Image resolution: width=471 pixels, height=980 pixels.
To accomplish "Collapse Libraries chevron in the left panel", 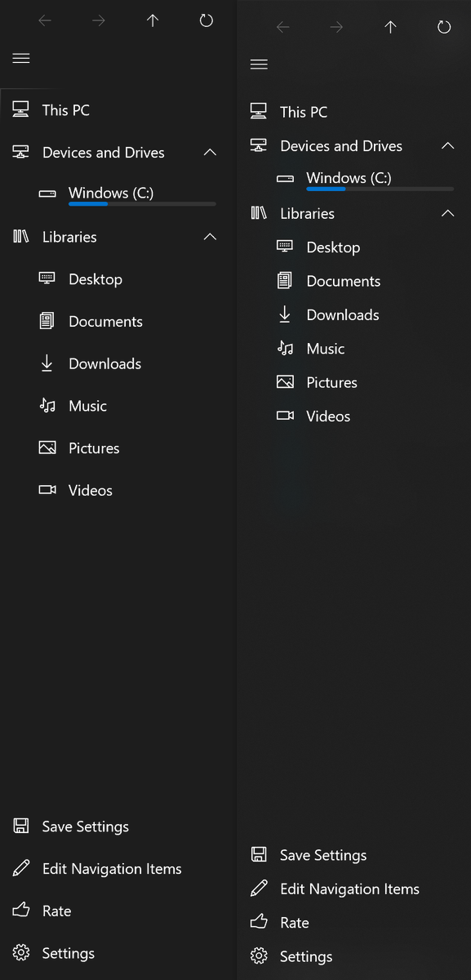I will coord(210,237).
